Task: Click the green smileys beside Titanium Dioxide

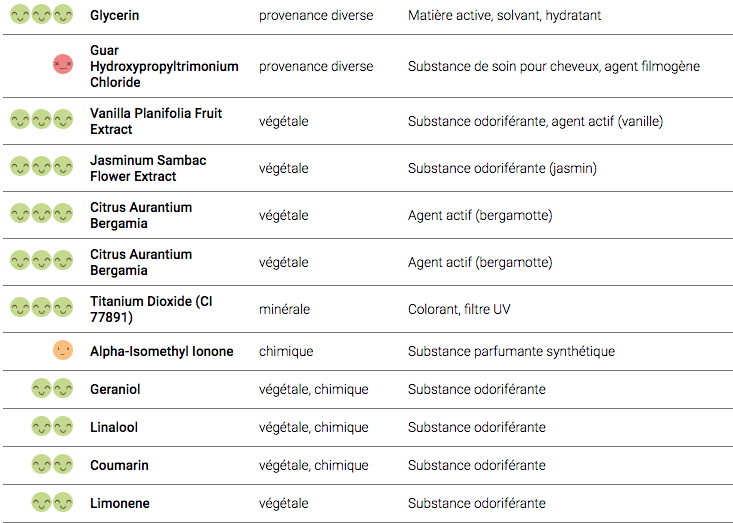Action: 41,308
